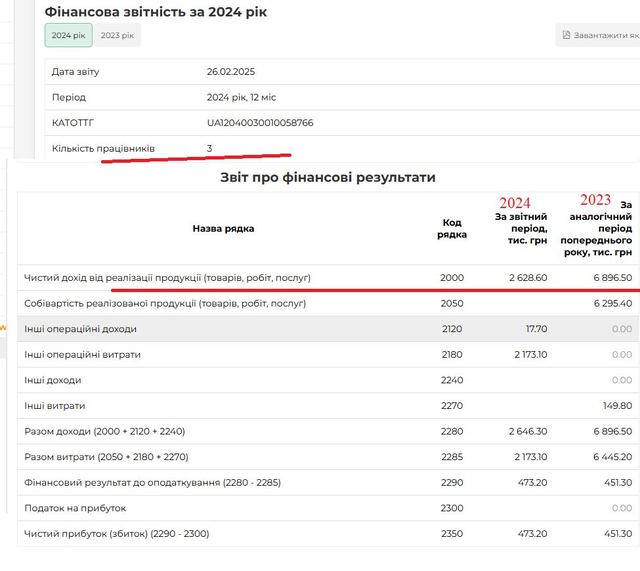Screen dimensions: 640x571
Task: Select value 2 628.60 in row 2000
Action: coord(528,278)
